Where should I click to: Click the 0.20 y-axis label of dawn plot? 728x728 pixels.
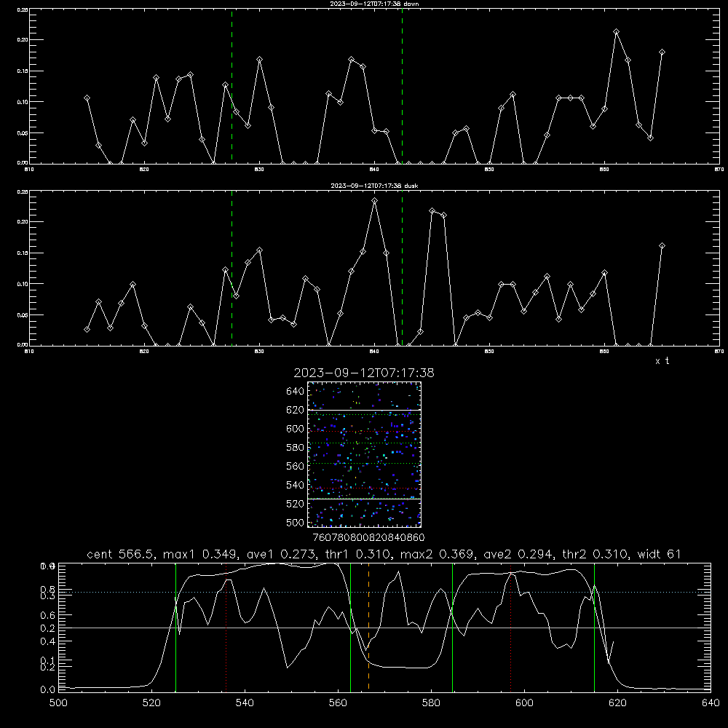pos(23,40)
